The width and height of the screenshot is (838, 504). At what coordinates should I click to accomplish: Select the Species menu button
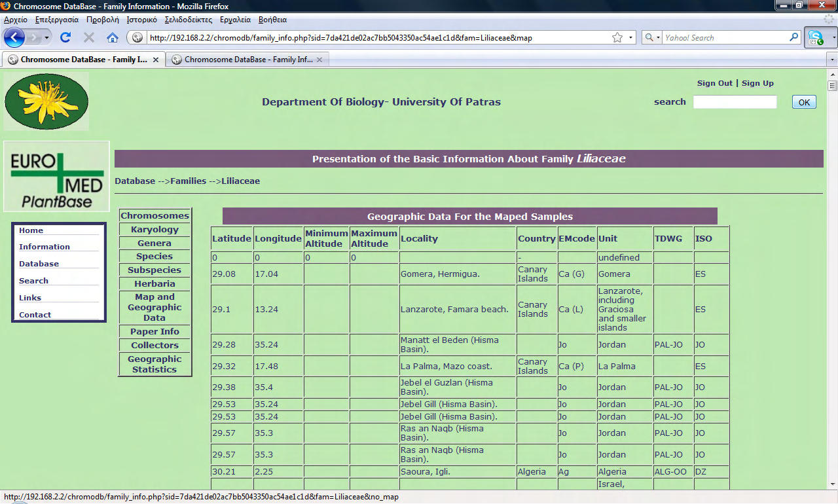point(155,257)
